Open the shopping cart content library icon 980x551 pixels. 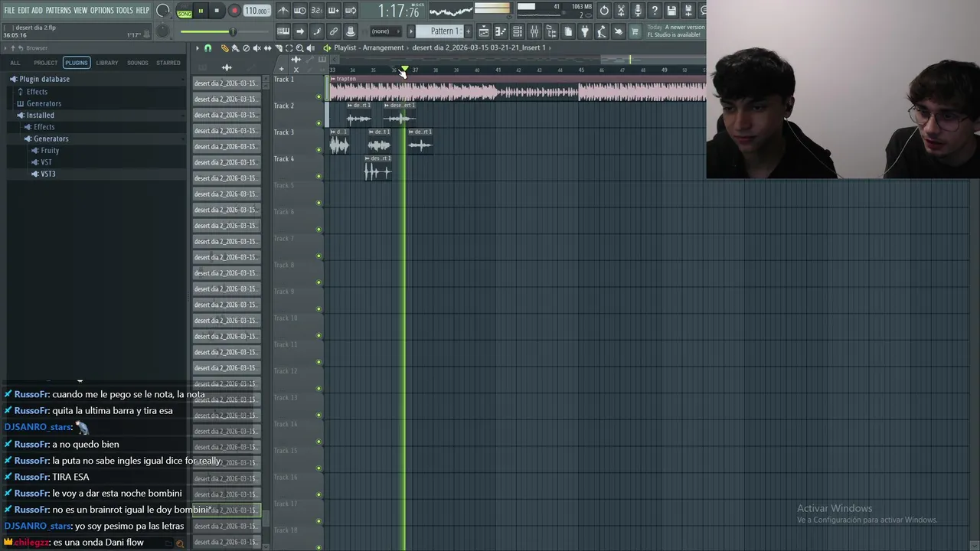[x=635, y=31]
